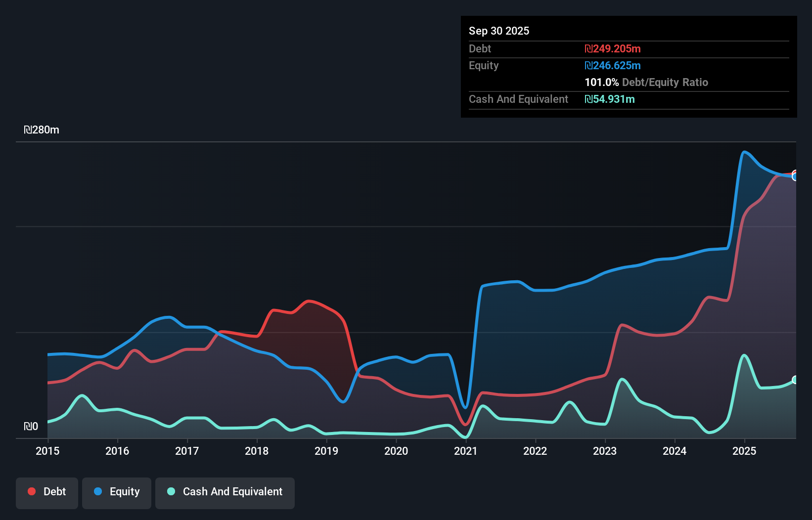Click the Equity peak point in 2025
The height and width of the screenshot is (520, 812).
click(x=745, y=152)
